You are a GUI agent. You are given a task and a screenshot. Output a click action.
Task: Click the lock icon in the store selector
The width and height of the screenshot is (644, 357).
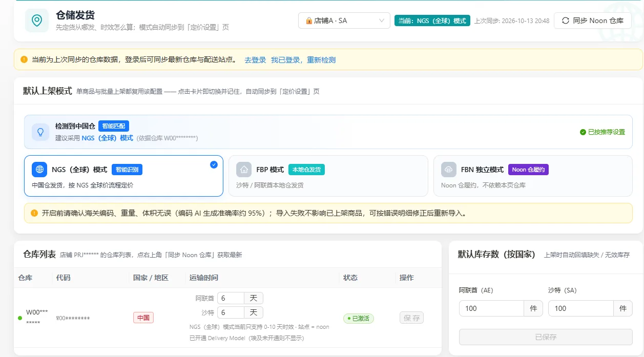click(x=309, y=20)
